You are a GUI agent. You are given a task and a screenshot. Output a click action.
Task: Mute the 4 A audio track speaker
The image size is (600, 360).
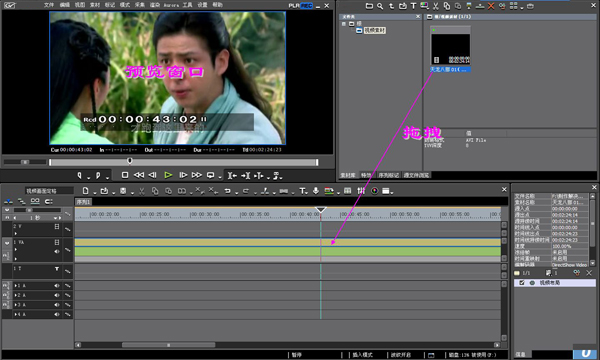tap(57, 314)
